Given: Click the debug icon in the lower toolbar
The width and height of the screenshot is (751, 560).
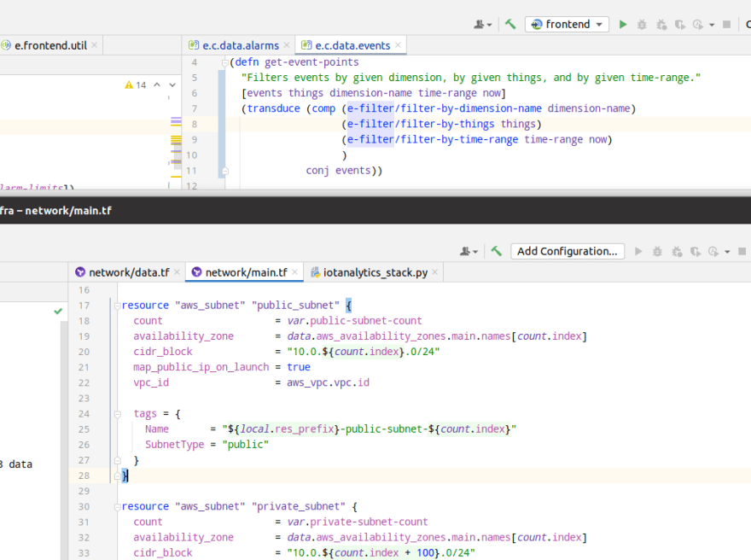Looking at the screenshot, I should coord(658,252).
